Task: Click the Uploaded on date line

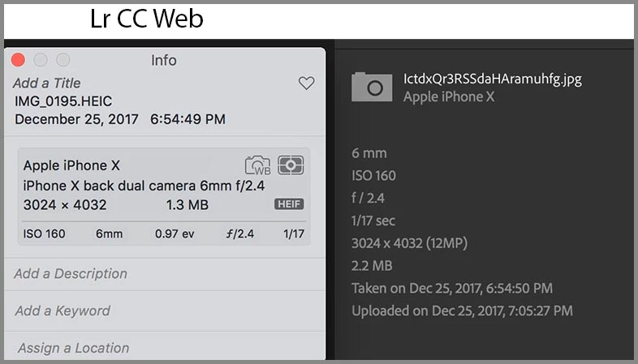Action: point(462,310)
